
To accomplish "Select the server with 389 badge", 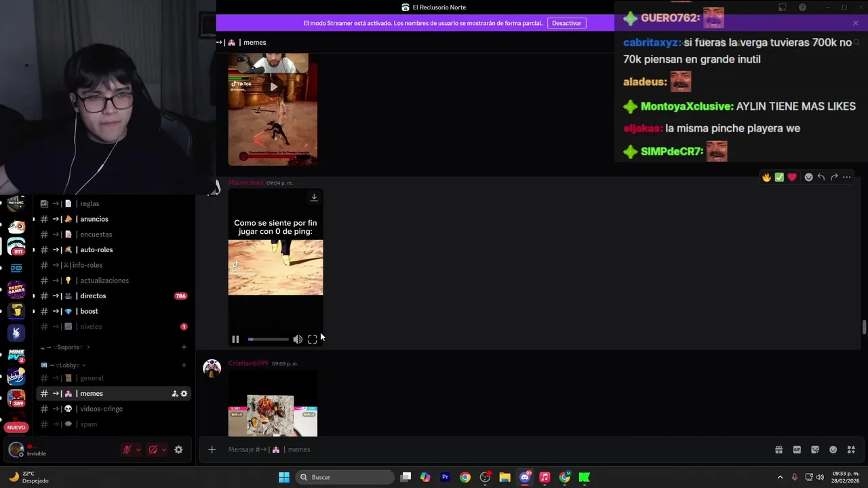I will 16,398.
